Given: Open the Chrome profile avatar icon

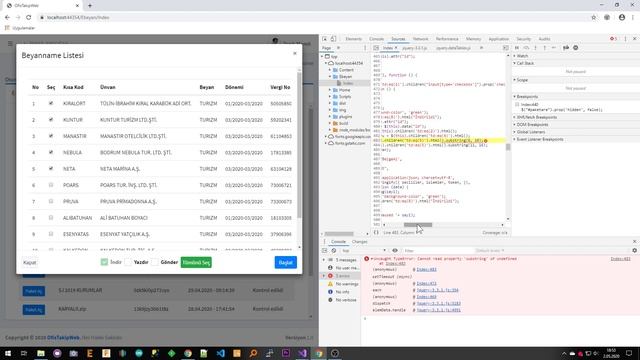Looking at the screenshot, I should point(622,18).
